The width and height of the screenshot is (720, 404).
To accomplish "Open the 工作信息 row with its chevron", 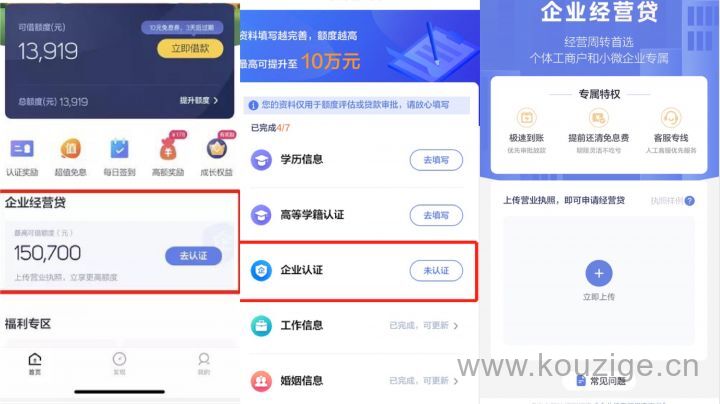I will point(357,325).
